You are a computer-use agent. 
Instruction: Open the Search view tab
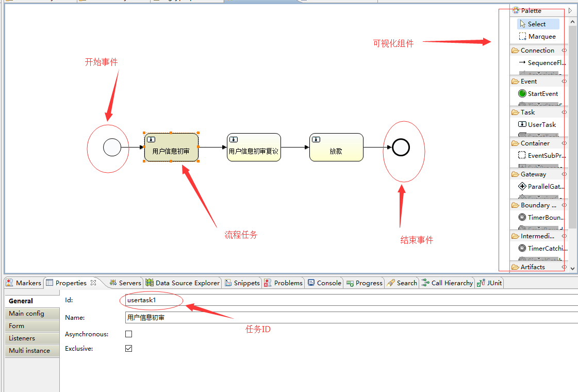pyautogui.click(x=402, y=283)
